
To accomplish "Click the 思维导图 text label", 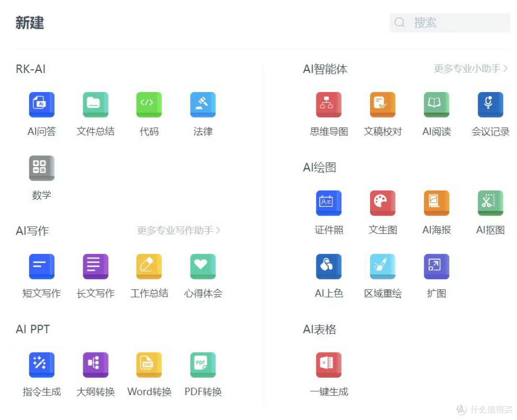I will (329, 132).
